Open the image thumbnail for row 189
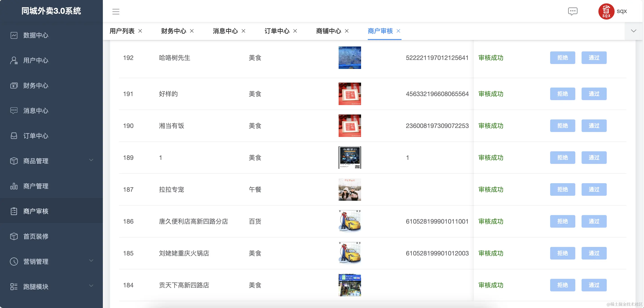The width and height of the screenshot is (644, 308). coord(350,158)
